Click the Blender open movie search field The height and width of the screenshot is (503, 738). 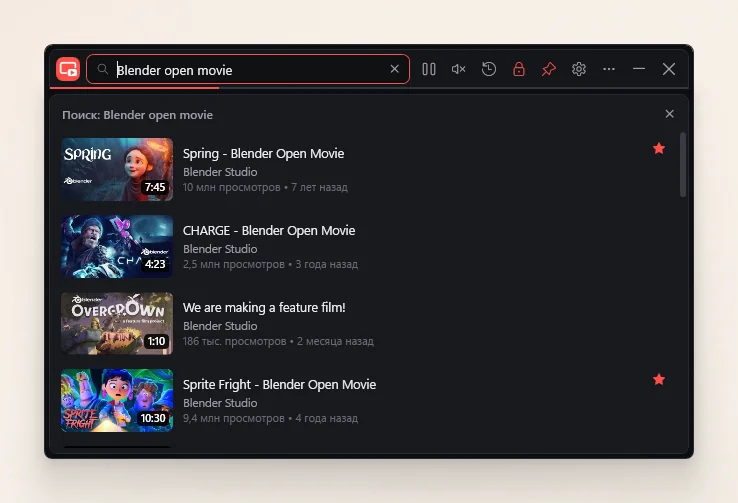pos(248,70)
